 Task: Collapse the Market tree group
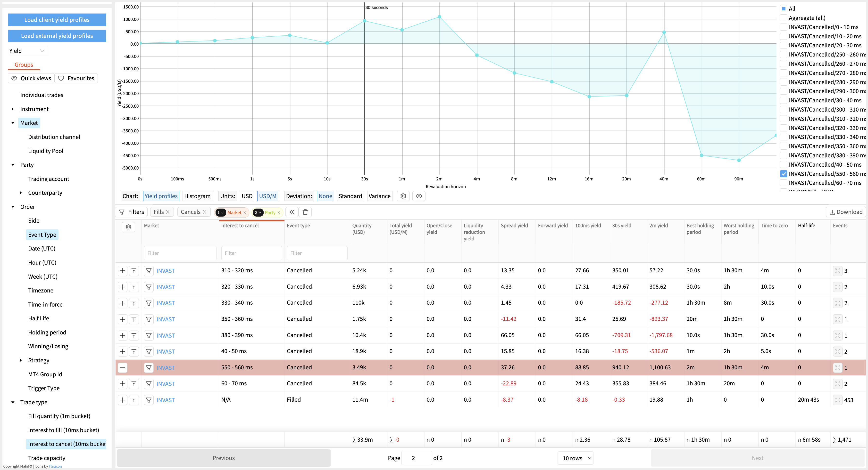(13, 123)
